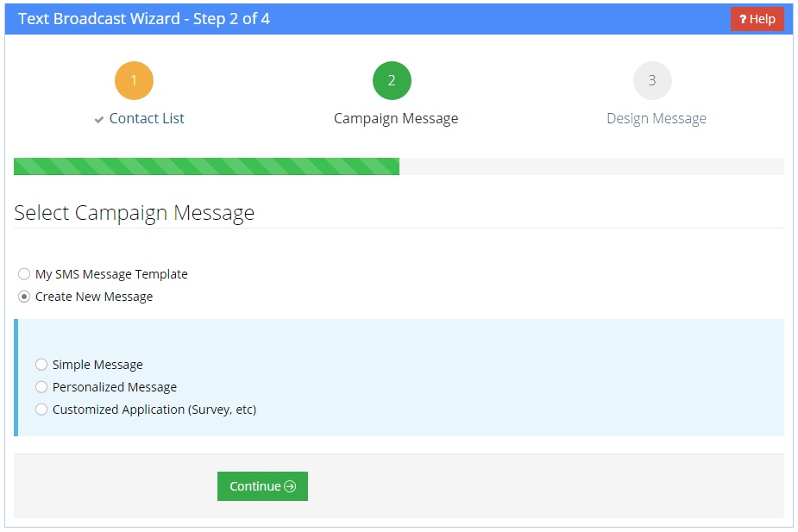Choose Personalized Message
798x532 pixels.
[41, 386]
